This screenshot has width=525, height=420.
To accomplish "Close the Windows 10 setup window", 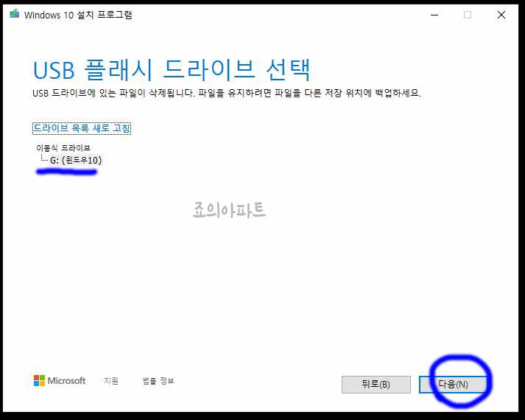I will point(501,15).
